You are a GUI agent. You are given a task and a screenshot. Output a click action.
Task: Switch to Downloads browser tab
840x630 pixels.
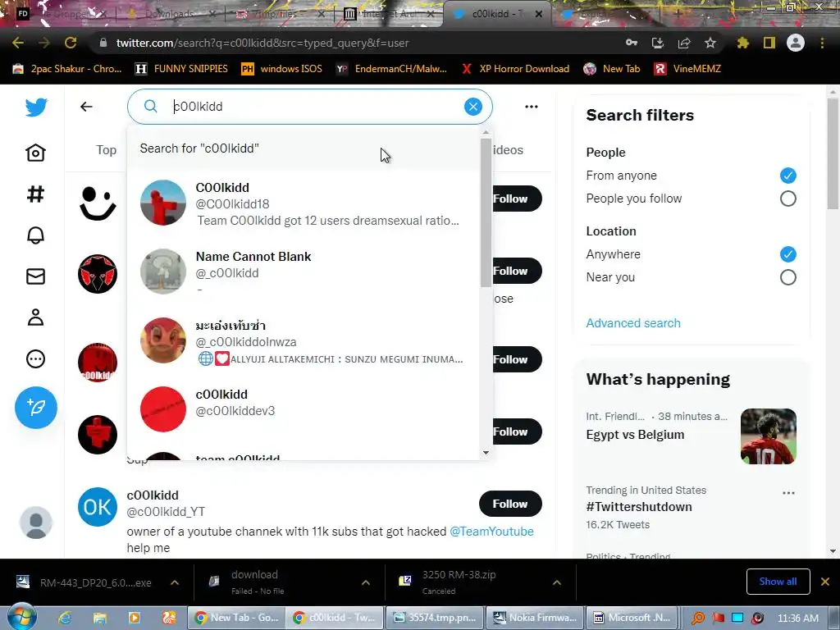(169, 14)
